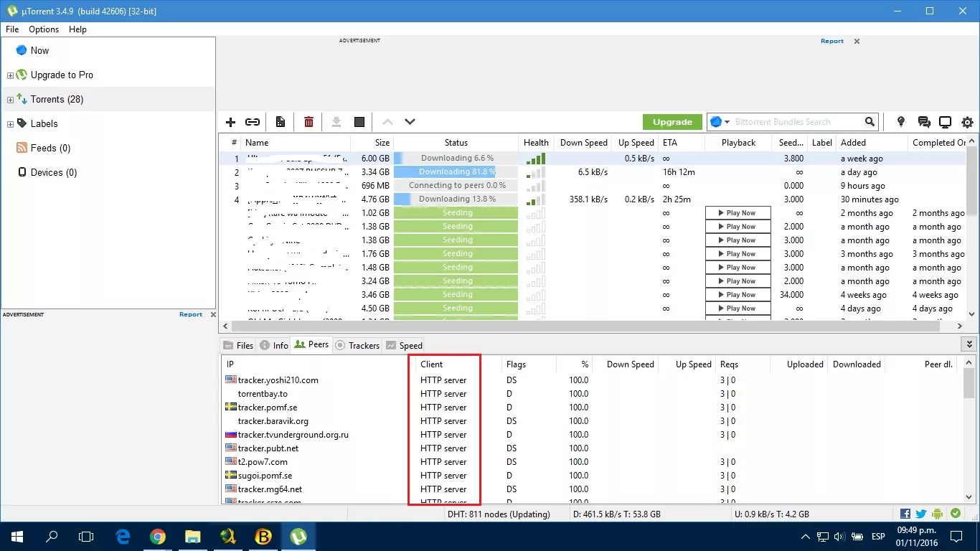The height and width of the screenshot is (551, 980).
Task: Click the Downloading 81.8 % progress bar
Action: click(456, 172)
